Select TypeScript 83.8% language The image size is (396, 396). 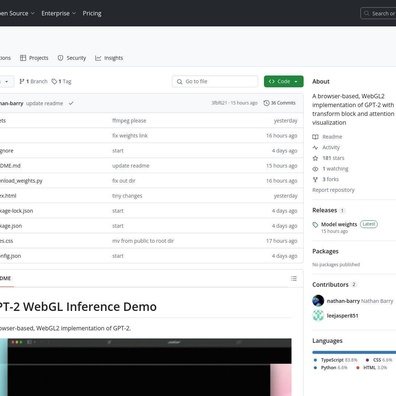point(336,360)
